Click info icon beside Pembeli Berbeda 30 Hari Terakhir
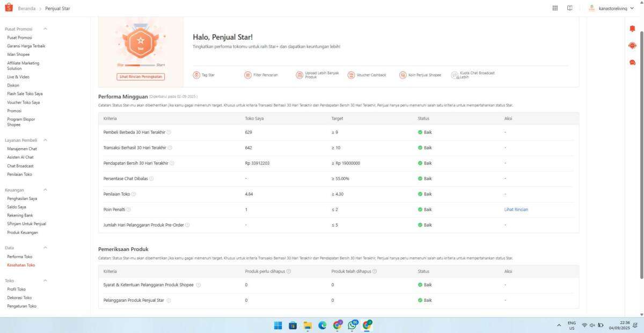 tap(169, 132)
